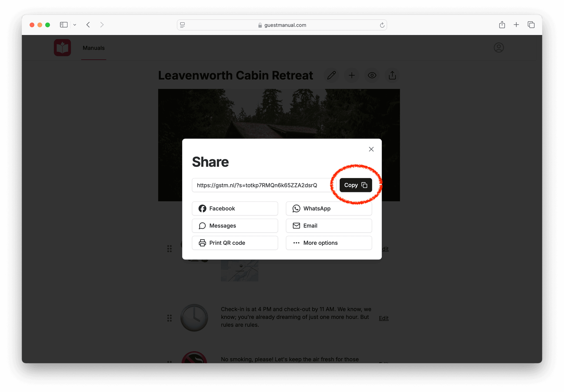Click the add new section icon
Viewport: 564px width, 392px height.
(351, 75)
